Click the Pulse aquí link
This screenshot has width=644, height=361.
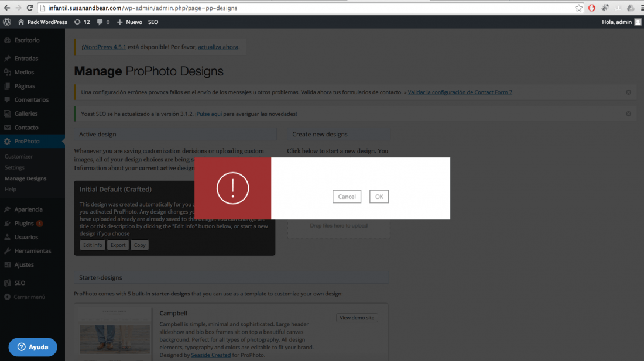(x=208, y=114)
